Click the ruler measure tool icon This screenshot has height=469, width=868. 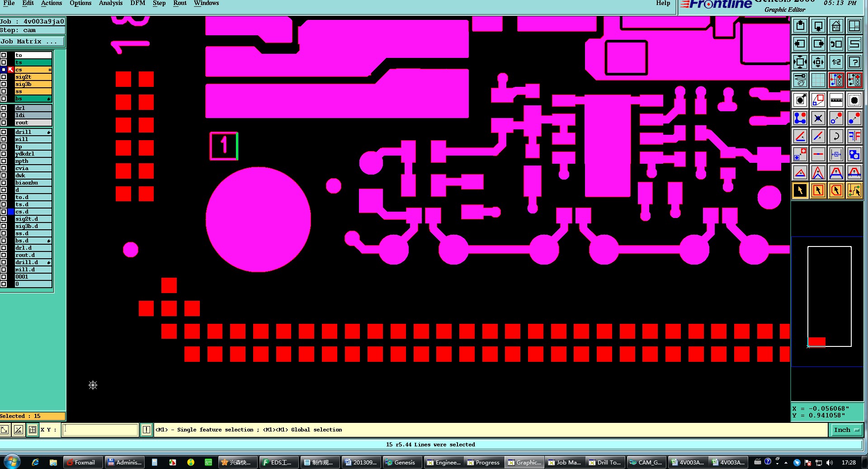[836, 100]
